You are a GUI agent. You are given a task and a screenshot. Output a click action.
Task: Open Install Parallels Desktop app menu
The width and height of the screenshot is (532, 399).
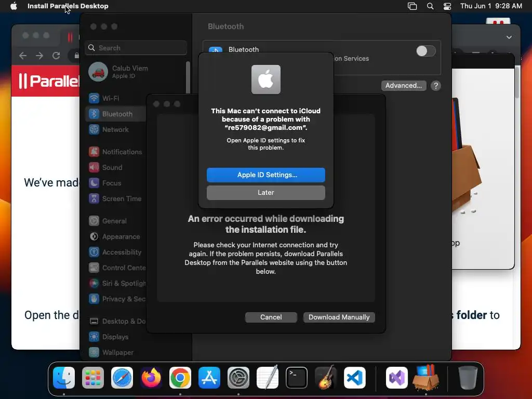click(68, 6)
